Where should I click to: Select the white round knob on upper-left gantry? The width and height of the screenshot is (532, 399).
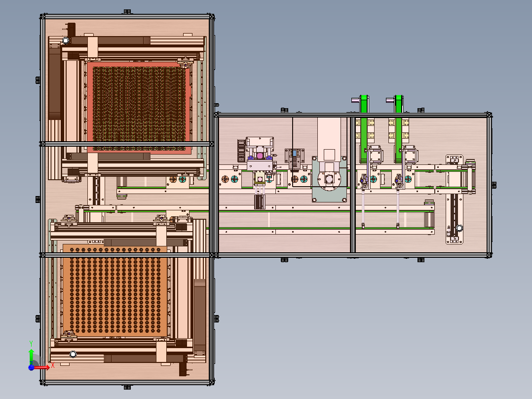(x=66, y=41)
